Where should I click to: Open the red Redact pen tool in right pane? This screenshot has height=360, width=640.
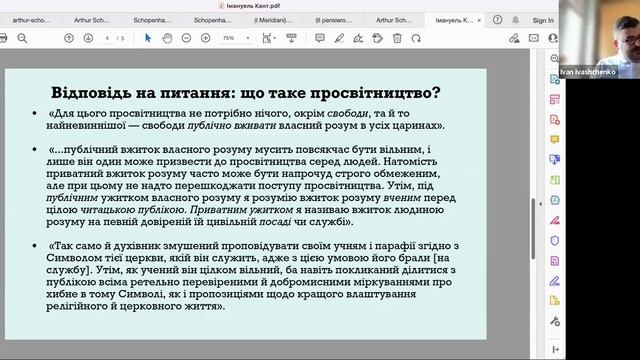(554, 220)
